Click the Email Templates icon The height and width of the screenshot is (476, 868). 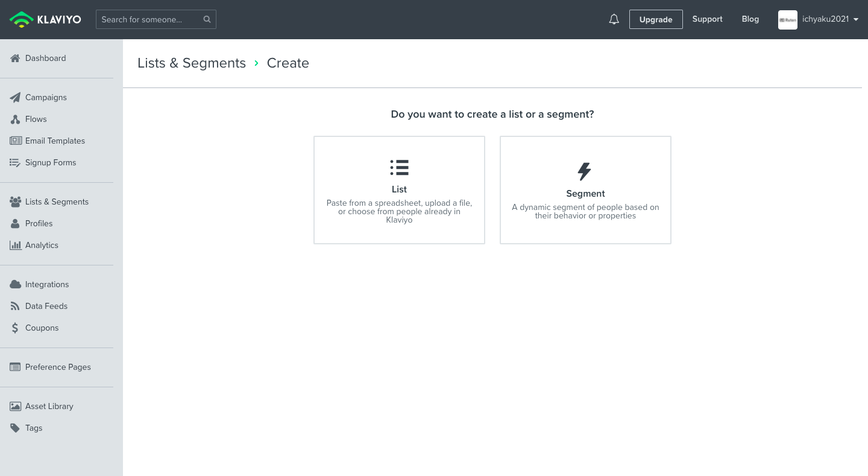(15, 141)
